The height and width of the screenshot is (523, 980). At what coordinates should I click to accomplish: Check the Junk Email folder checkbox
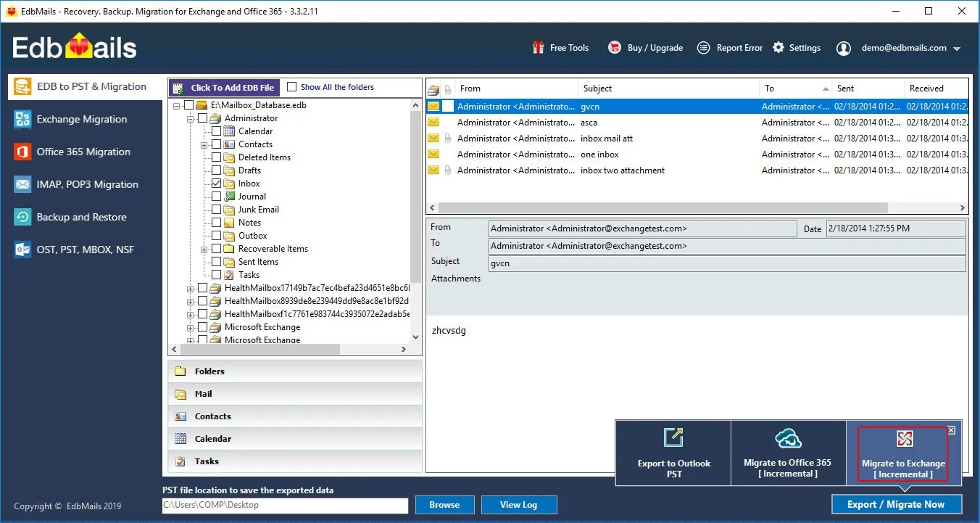pos(216,210)
